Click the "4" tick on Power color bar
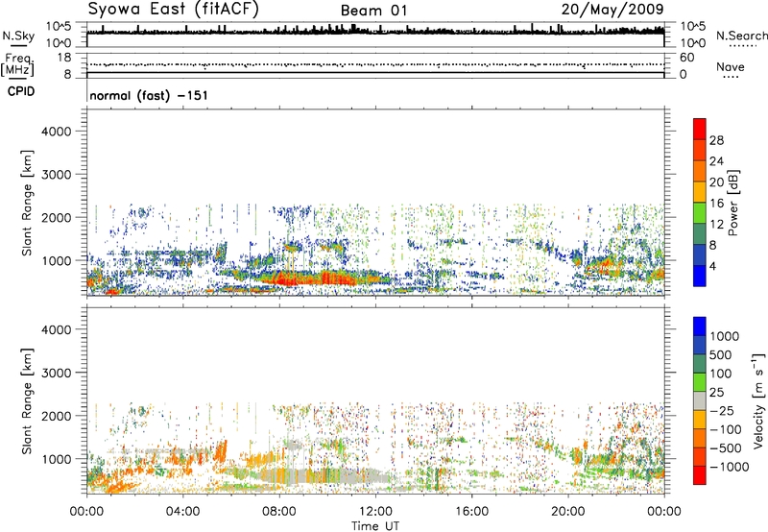Viewport: 768px width, 532px height. [x=712, y=266]
